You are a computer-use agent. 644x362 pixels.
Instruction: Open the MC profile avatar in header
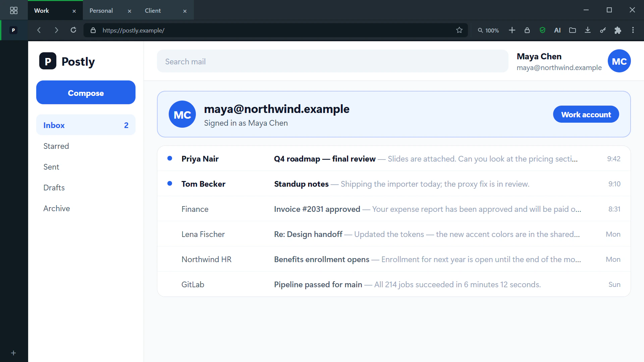pos(619,61)
